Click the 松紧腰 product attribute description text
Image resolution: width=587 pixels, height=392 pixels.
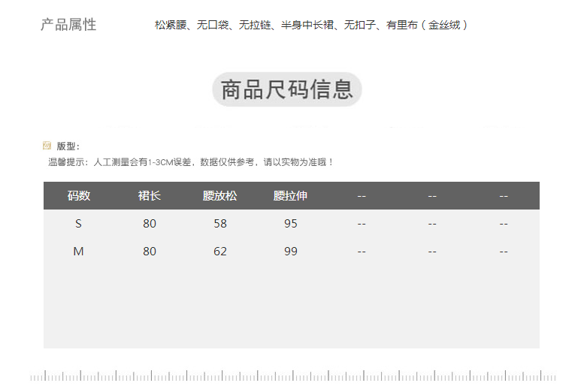coord(312,25)
